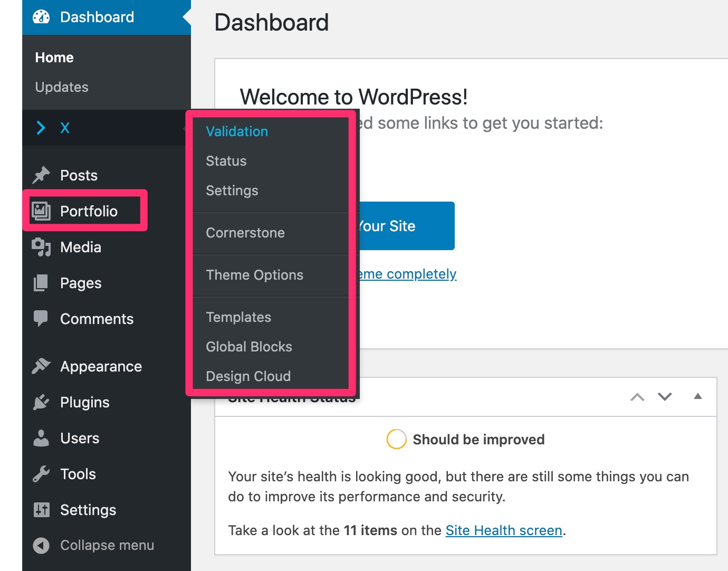Move Site Health widget down

(665, 397)
